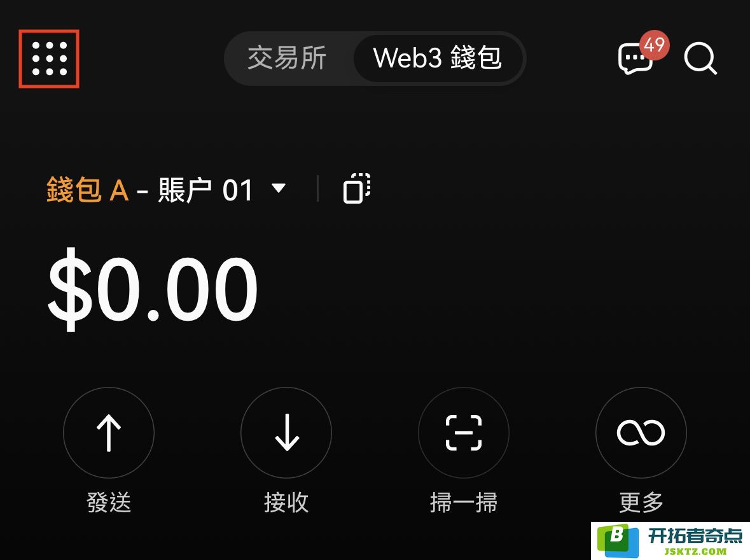Open the 掃一掃 scanner icon

464,433
